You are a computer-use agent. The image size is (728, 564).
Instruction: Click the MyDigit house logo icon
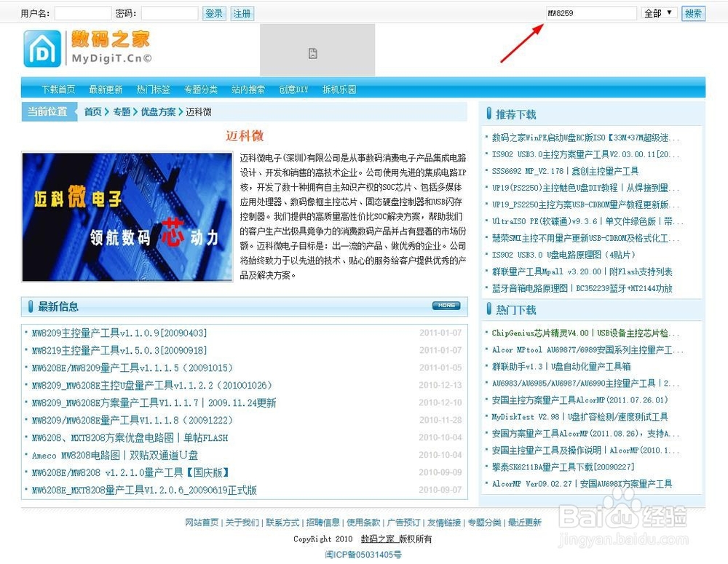pyautogui.click(x=42, y=49)
